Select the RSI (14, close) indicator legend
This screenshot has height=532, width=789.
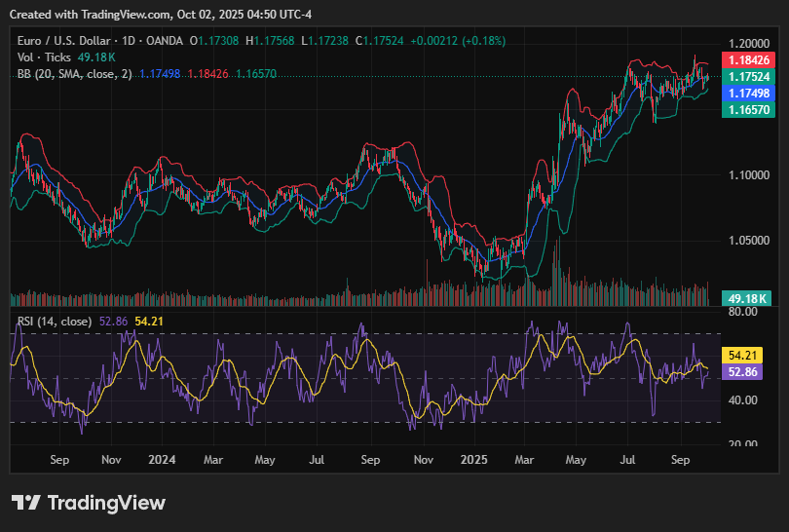55,321
